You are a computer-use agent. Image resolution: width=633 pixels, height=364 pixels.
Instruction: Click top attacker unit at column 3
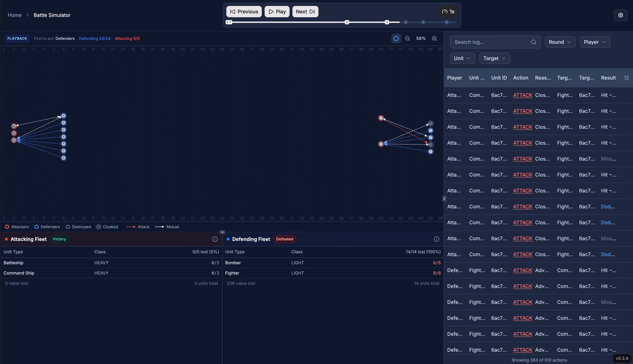14,126
